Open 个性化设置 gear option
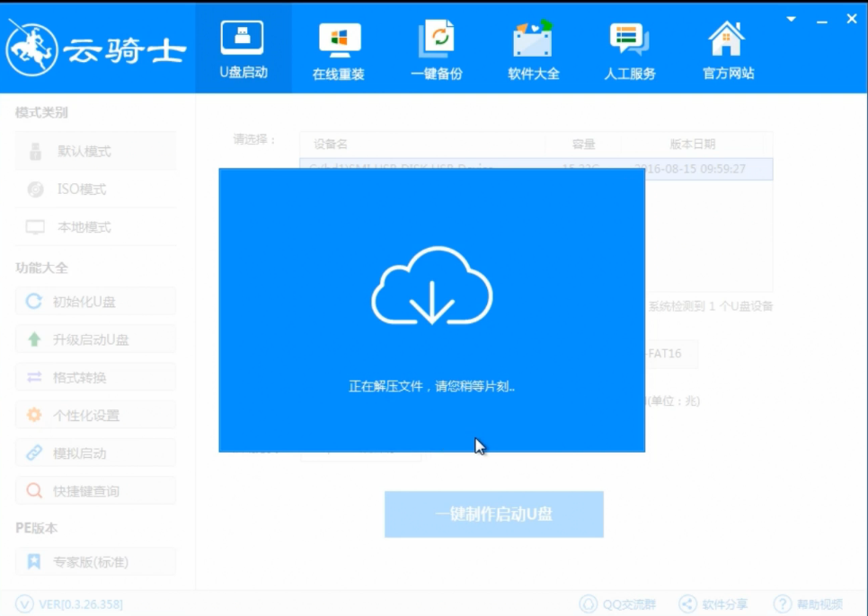The image size is (868, 616). tap(95, 415)
